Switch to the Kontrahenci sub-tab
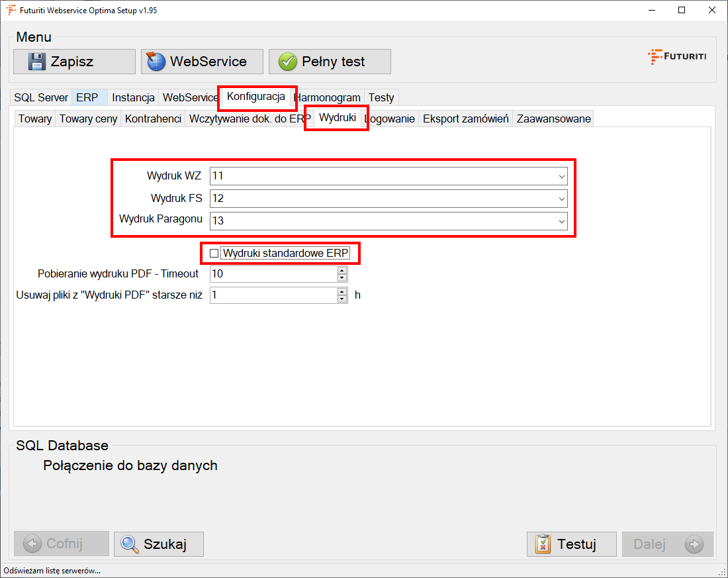The height and width of the screenshot is (578, 728). [153, 119]
